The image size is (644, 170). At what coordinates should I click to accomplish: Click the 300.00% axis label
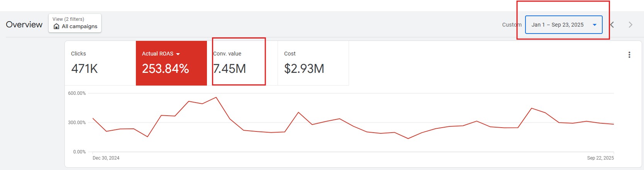(x=77, y=123)
